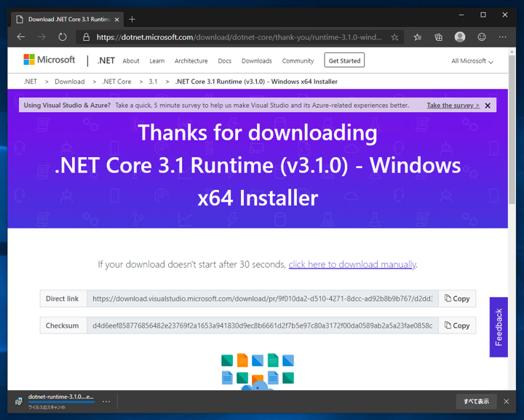
Task: Click the Checksum label
Action: [x=62, y=325]
